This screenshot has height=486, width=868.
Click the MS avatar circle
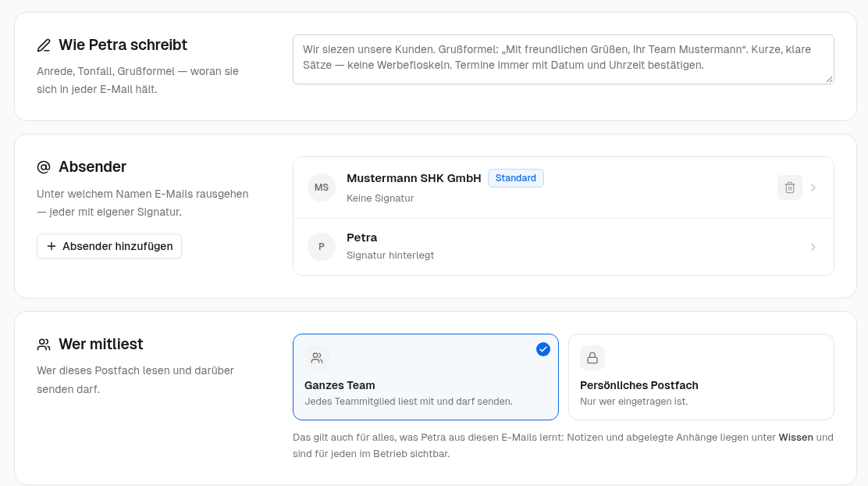click(322, 188)
